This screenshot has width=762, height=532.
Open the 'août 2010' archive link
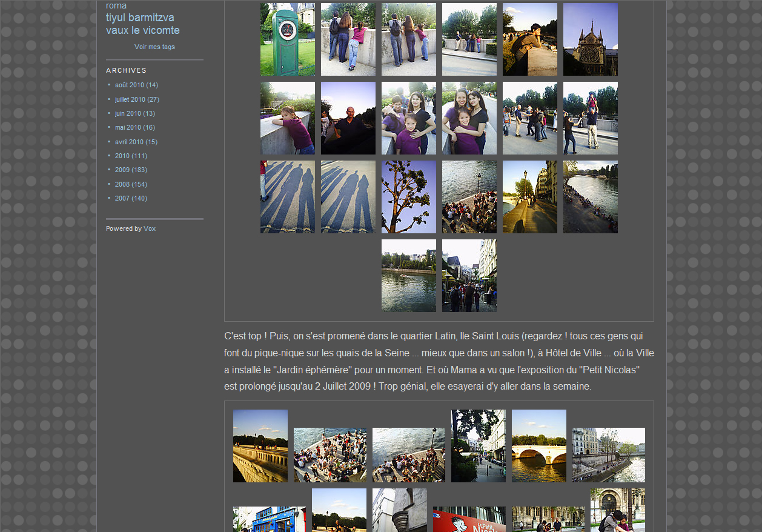point(130,85)
